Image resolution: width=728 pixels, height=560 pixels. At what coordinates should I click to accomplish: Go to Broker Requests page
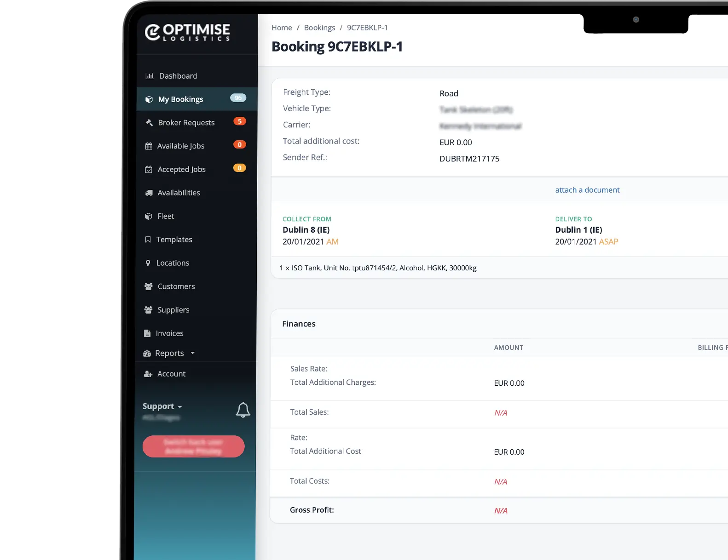[x=197, y=123]
